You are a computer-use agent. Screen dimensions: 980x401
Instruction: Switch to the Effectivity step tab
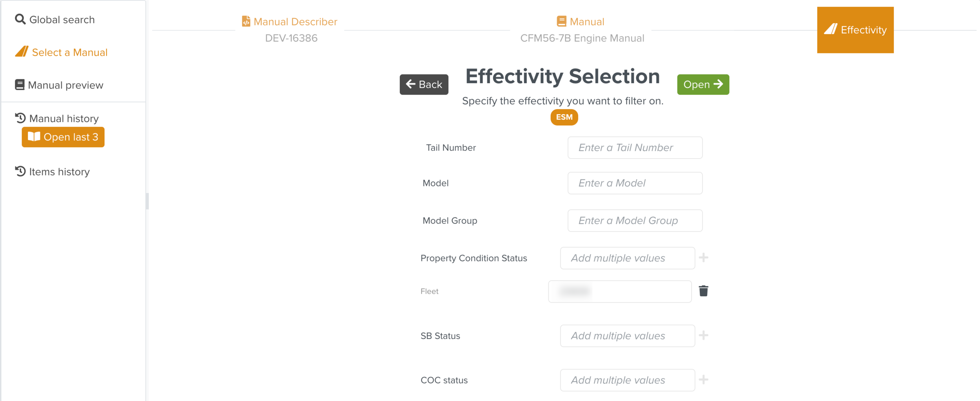pyautogui.click(x=855, y=30)
